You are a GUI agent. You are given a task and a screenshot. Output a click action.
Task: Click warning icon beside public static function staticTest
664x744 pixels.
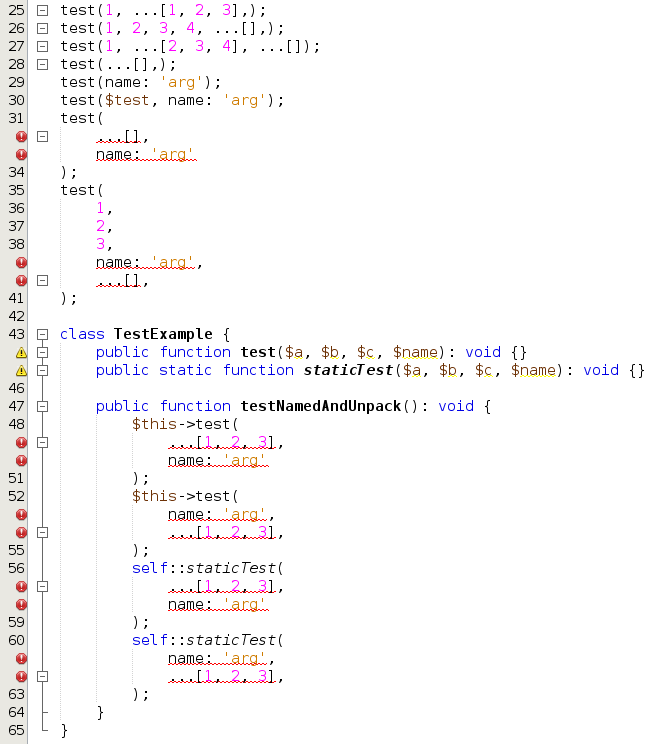click(x=21, y=371)
